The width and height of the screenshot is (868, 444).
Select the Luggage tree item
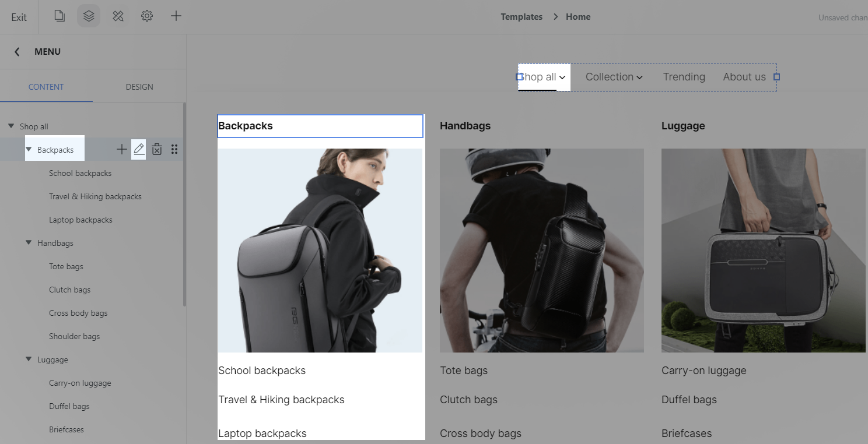pos(52,360)
